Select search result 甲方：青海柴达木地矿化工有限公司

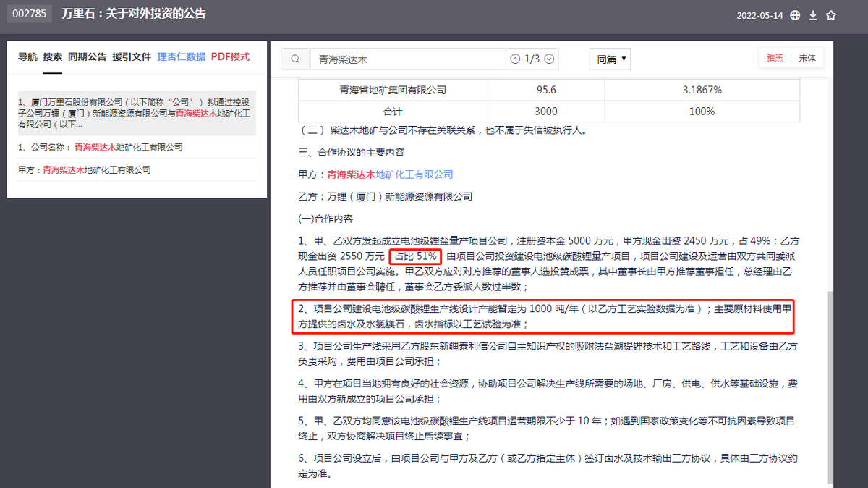coord(137,170)
